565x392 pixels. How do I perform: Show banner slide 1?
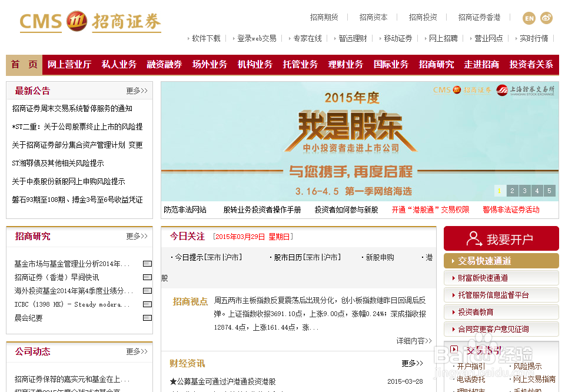click(x=500, y=191)
